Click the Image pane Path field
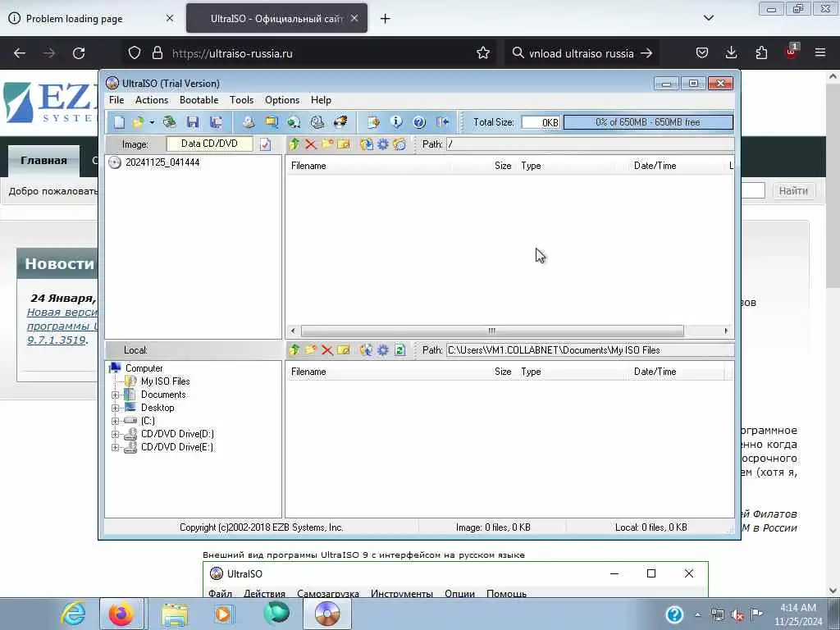Screen dimensions: 840x630 591,144
